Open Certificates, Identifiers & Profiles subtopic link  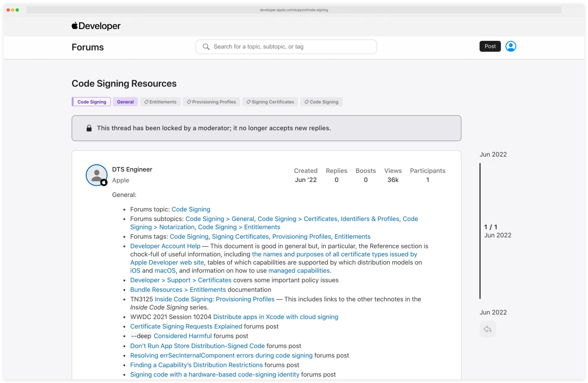pyautogui.click(x=328, y=219)
